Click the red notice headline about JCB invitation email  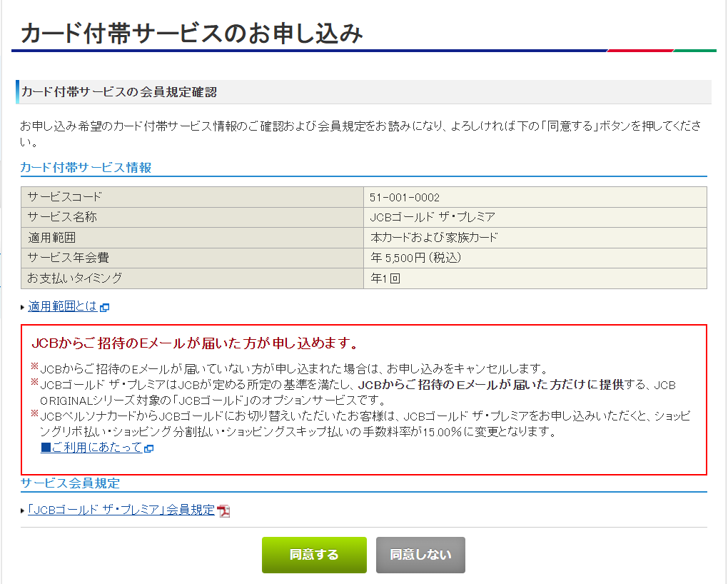195,343
